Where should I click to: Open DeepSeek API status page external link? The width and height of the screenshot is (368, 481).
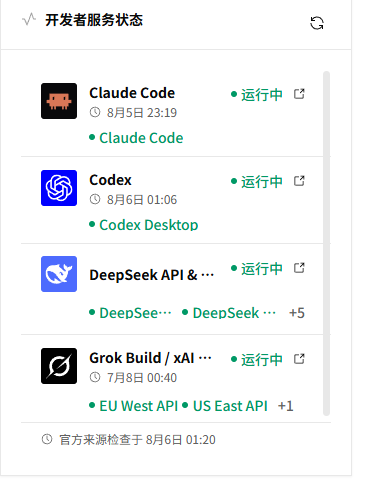click(299, 268)
